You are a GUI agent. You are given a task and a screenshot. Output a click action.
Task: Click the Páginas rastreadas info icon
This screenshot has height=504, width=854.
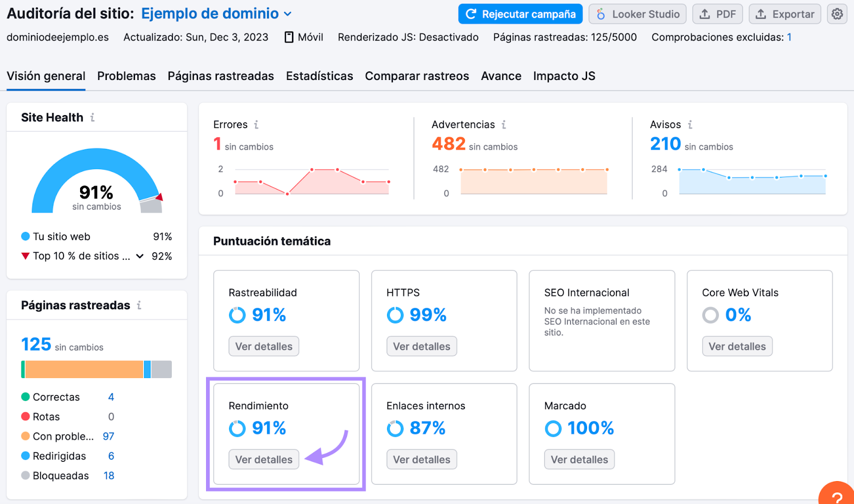[x=139, y=305]
